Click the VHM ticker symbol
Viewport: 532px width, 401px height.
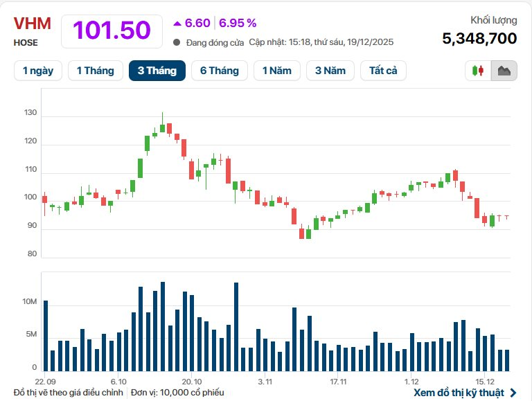[x=33, y=24]
